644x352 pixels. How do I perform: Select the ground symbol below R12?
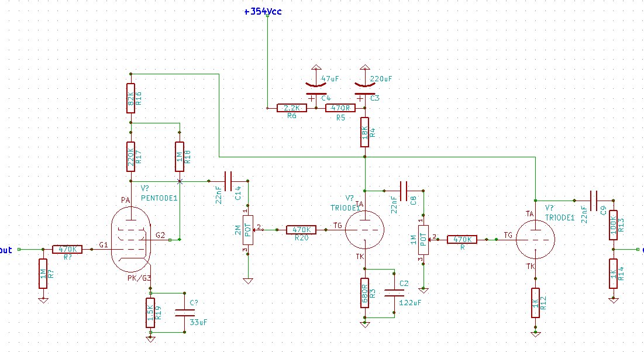[535, 334]
